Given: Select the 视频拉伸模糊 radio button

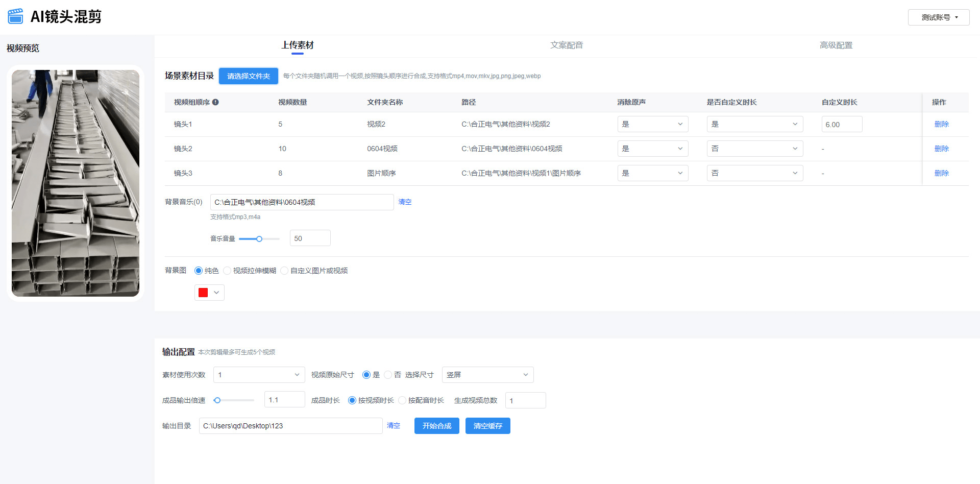Looking at the screenshot, I should point(227,271).
